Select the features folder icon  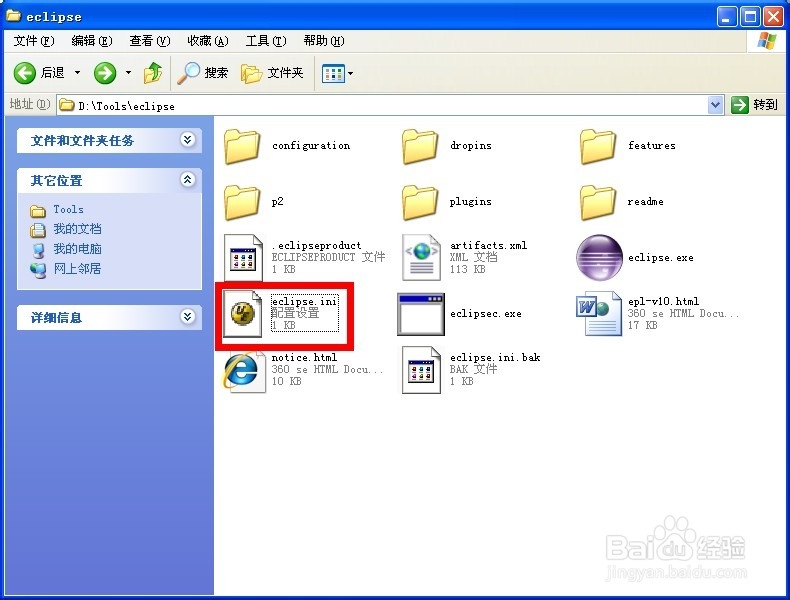coord(598,146)
